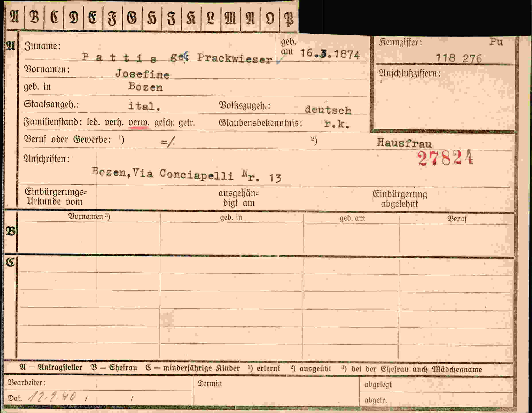
Task: Click the column header "geb. am"
Action: pyautogui.click(x=352, y=218)
